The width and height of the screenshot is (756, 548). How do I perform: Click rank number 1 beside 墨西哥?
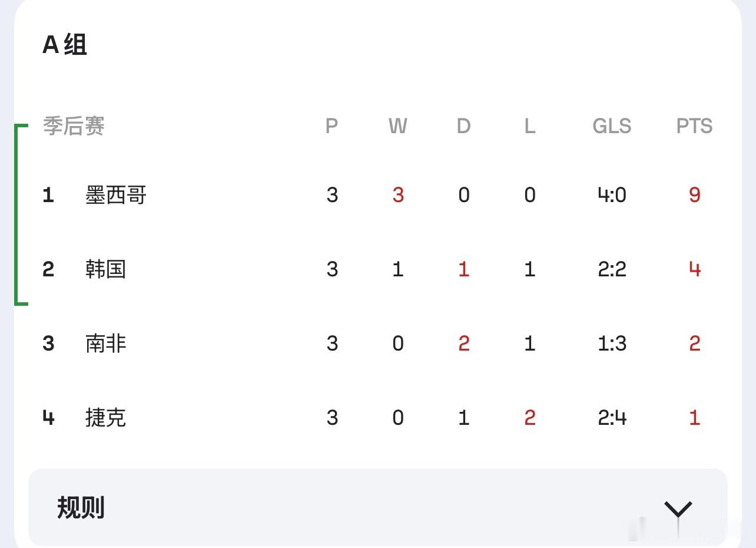point(48,195)
